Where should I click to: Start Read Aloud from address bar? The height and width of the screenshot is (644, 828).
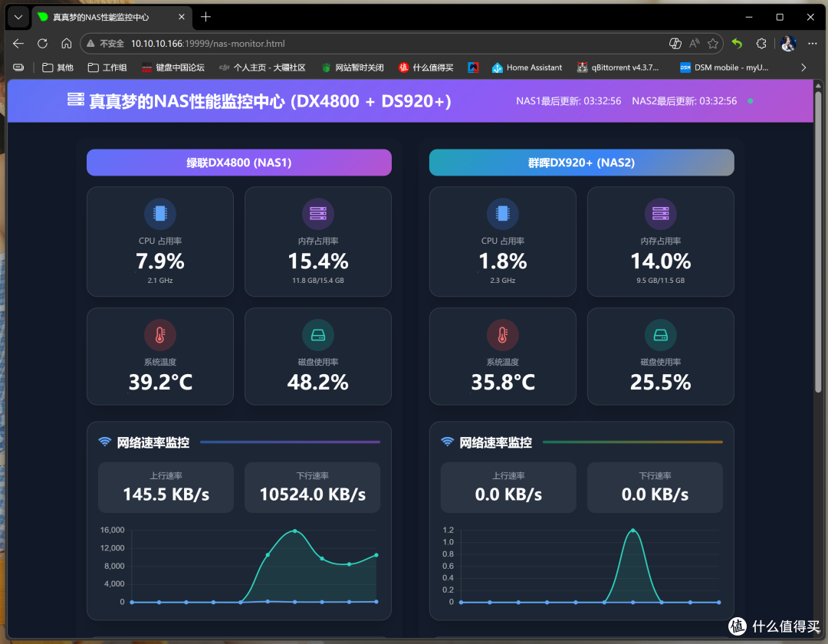[x=695, y=44]
